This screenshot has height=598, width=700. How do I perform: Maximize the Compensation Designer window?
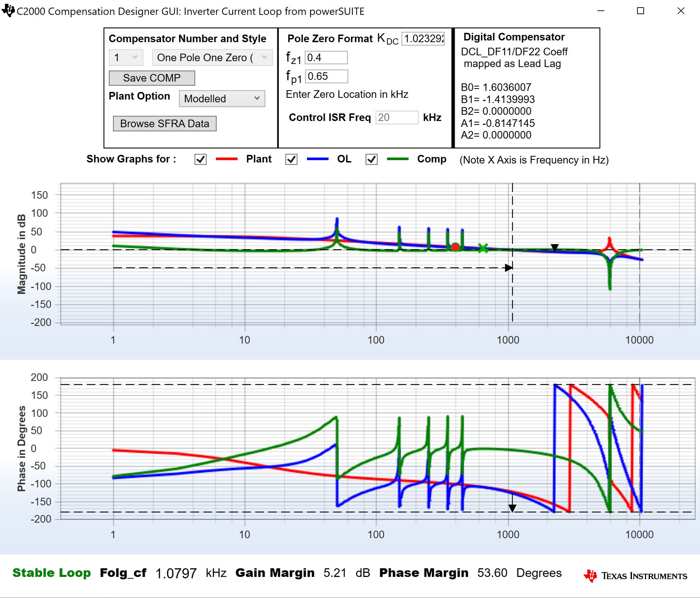(641, 11)
